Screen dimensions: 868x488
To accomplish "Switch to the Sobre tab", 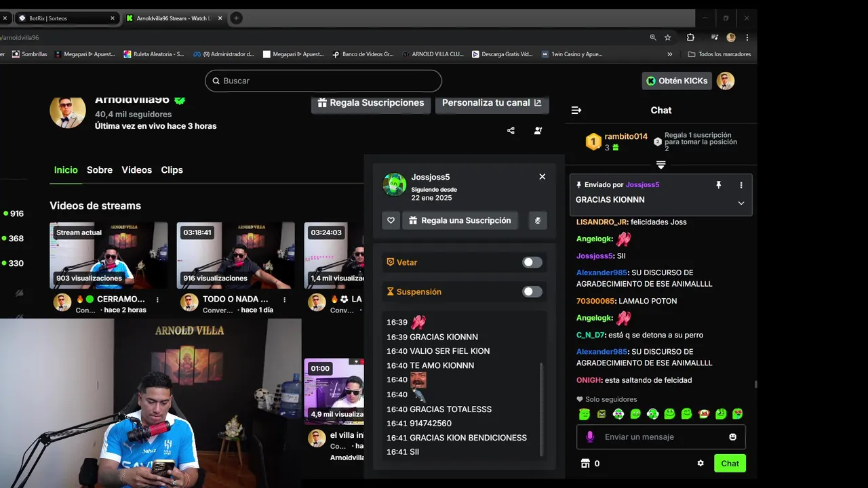I will pyautogui.click(x=100, y=170).
